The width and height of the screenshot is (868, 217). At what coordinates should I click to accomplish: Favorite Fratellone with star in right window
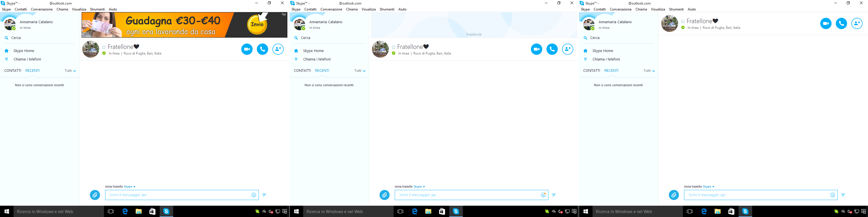point(683,21)
